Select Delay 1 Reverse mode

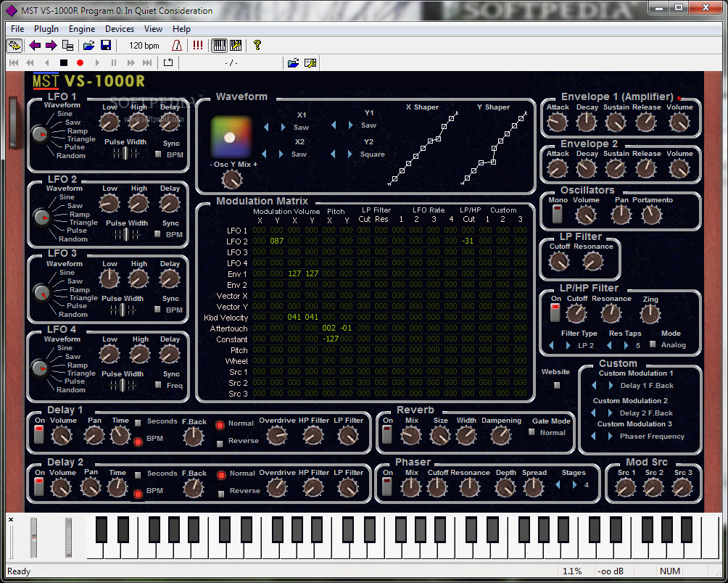[x=220, y=443]
